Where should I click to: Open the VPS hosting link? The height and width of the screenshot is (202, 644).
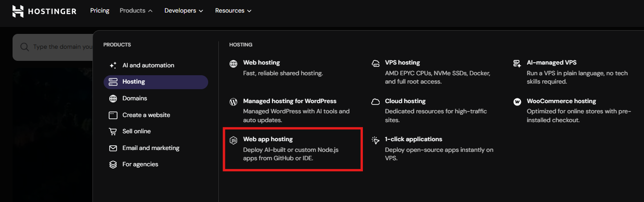point(402,63)
